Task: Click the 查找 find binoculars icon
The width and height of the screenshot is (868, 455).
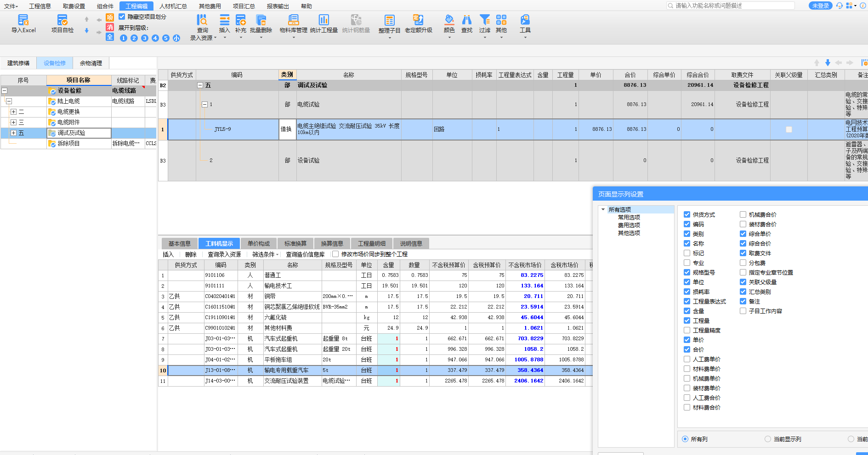Action: tap(467, 20)
